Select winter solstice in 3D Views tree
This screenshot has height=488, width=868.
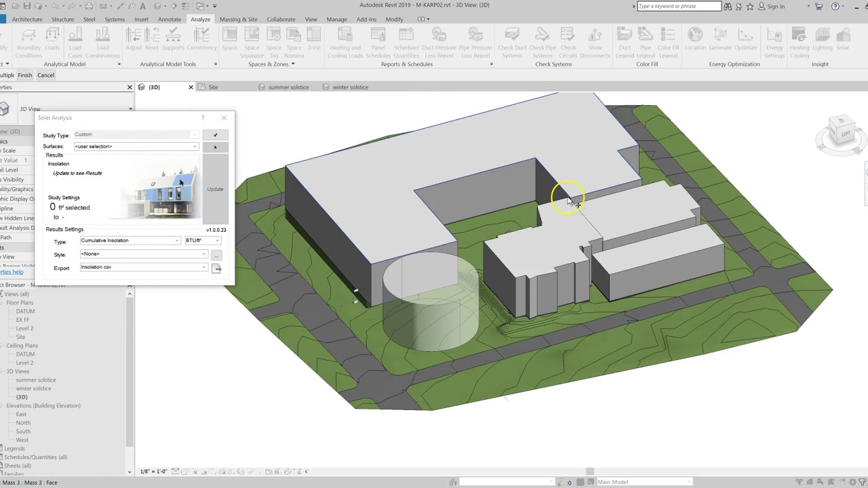pos(33,389)
